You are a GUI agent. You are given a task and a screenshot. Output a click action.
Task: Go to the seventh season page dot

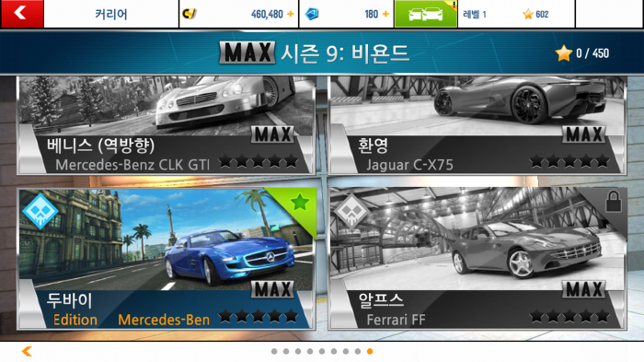(x=346, y=351)
